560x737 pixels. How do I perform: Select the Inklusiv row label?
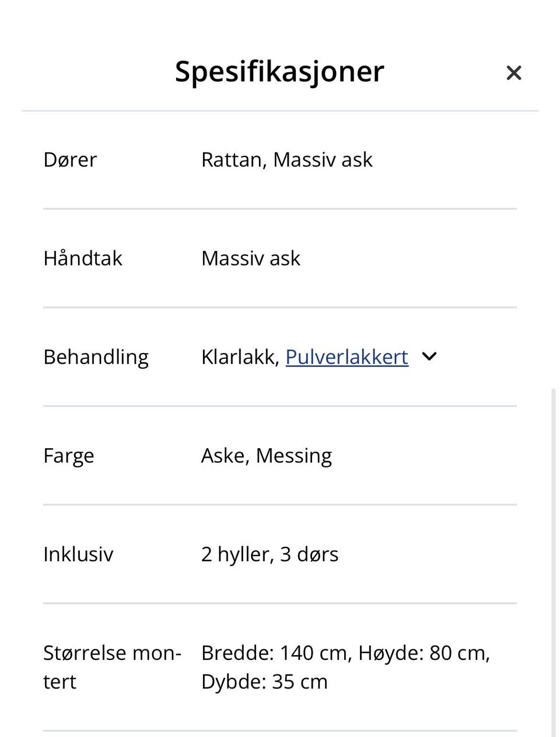78,554
